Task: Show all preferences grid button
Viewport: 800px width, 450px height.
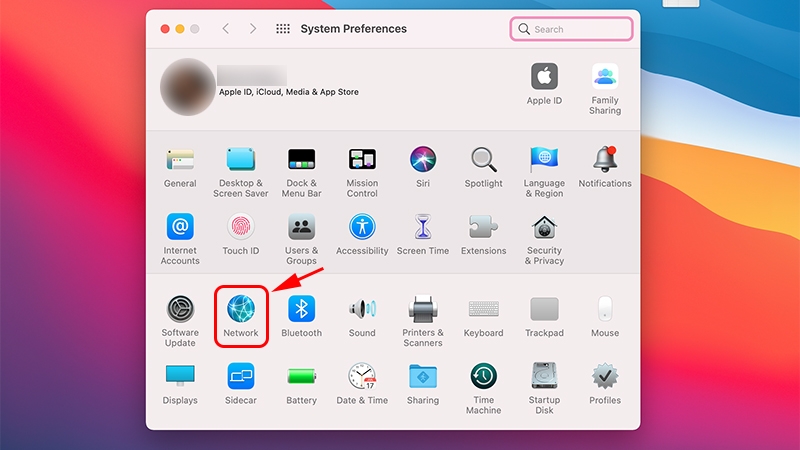Action: pyautogui.click(x=283, y=29)
